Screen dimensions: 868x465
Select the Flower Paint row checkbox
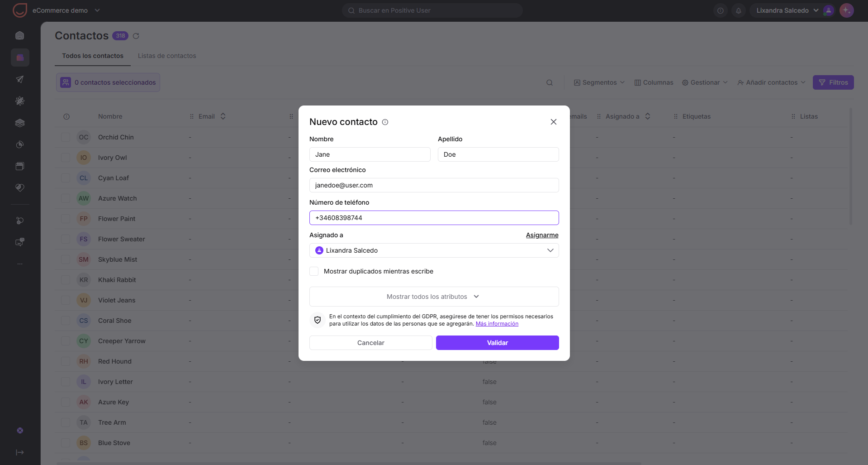point(66,219)
